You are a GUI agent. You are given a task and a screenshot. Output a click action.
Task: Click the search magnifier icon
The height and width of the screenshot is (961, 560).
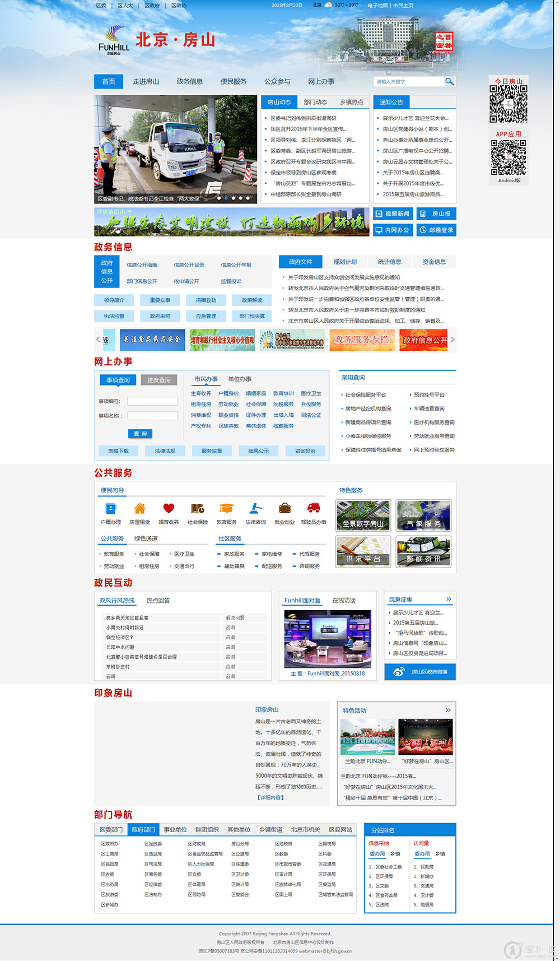(x=449, y=81)
